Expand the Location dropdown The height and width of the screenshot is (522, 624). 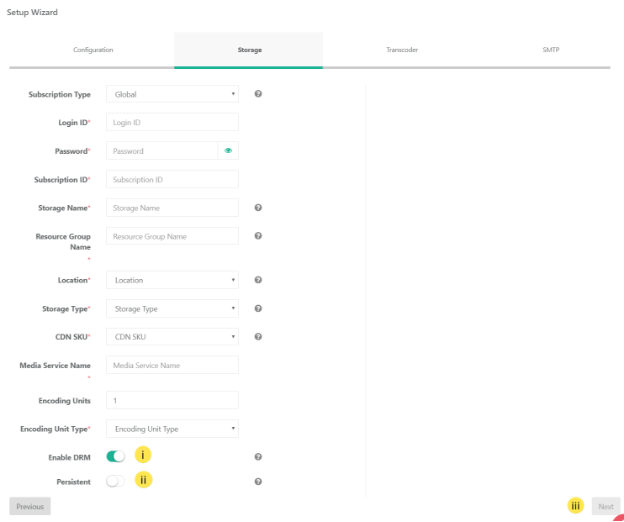[172, 280]
